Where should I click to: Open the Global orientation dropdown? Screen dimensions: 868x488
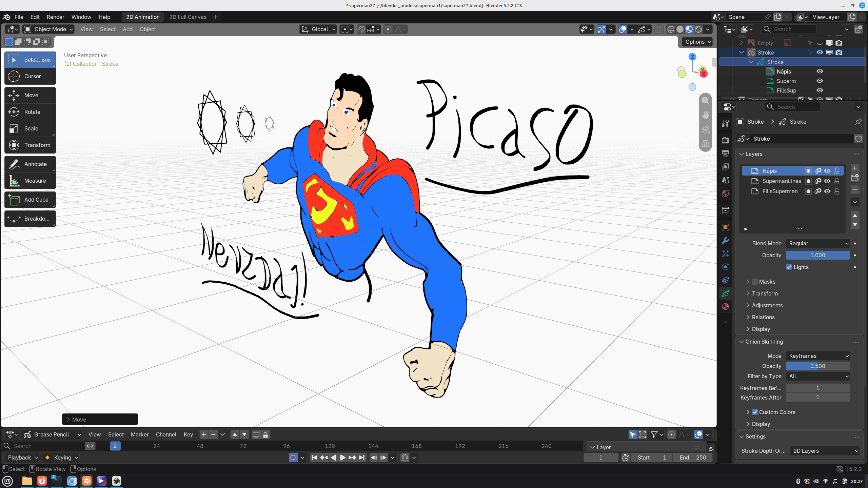pyautogui.click(x=318, y=29)
